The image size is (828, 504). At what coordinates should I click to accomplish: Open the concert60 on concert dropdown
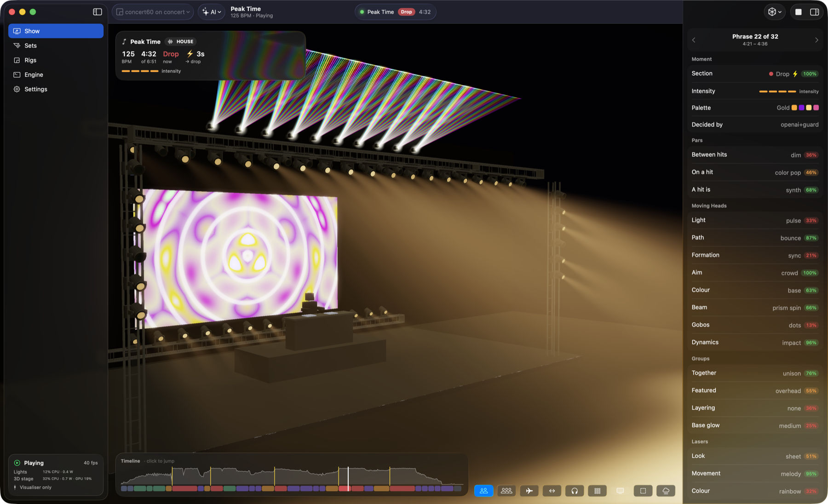pos(153,12)
